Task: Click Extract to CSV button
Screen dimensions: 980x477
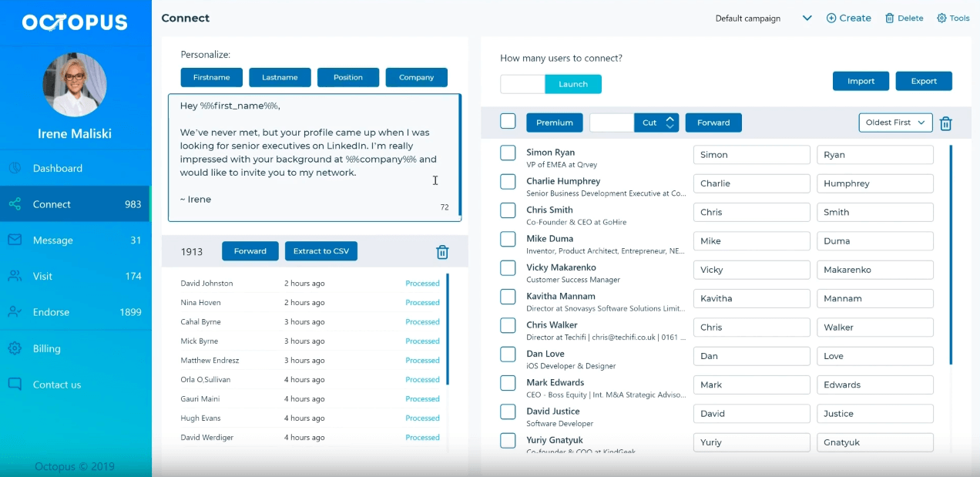Action: coord(321,251)
